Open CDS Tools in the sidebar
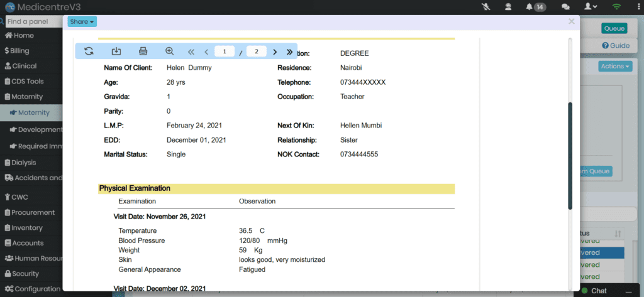644x297 pixels. coord(24,81)
